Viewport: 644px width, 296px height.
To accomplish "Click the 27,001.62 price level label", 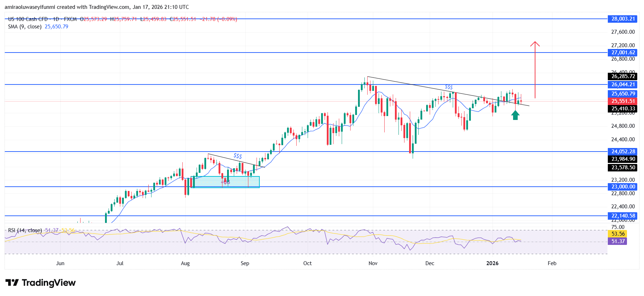I will (x=623, y=53).
